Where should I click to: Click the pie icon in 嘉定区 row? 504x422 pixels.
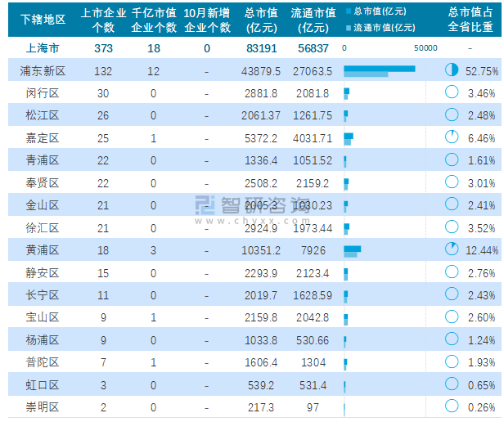[x=451, y=137]
